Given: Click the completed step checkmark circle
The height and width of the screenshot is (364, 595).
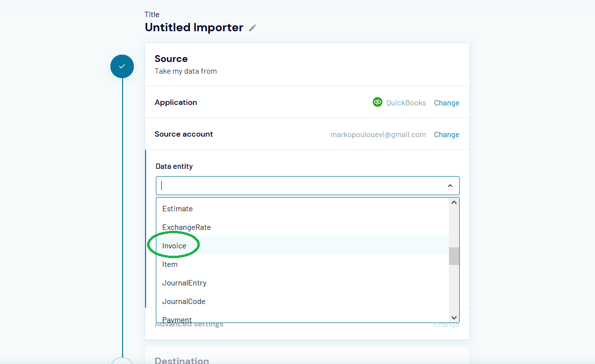Looking at the screenshot, I should (122, 66).
